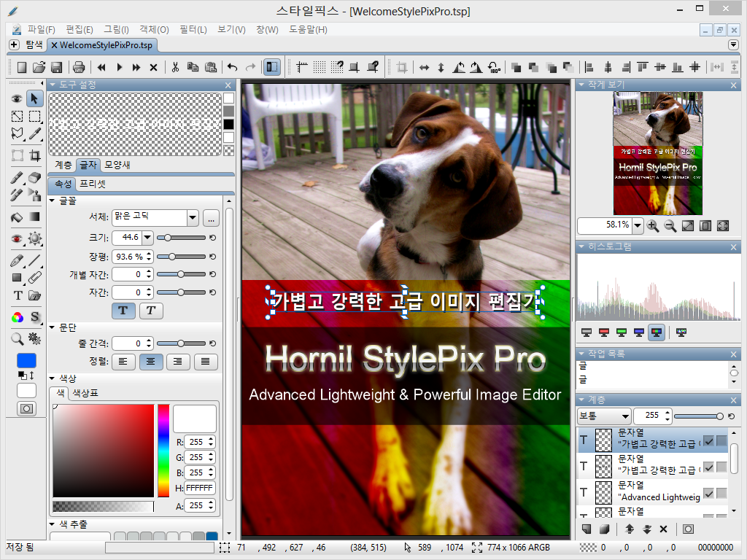Adjust the font size 크기 slider
This screenshot has width=747, height=560.
181,238
